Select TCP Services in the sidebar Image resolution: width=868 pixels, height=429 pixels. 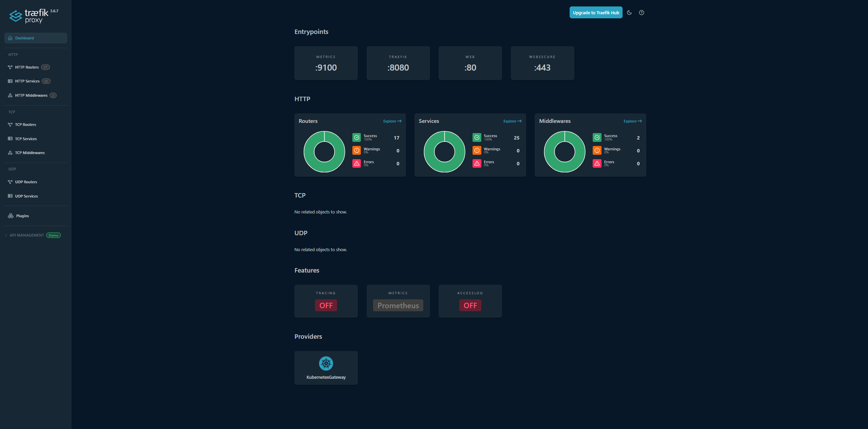(x=25, y=138)
